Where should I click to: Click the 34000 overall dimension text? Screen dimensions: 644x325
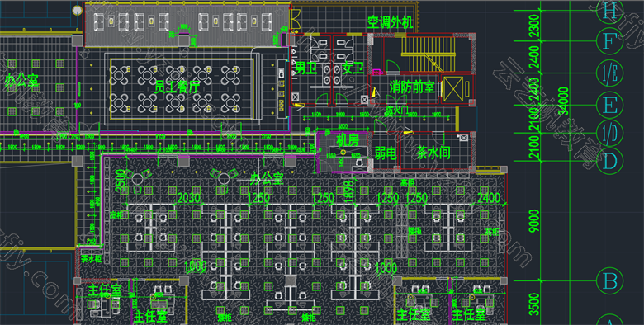point(563,101)
